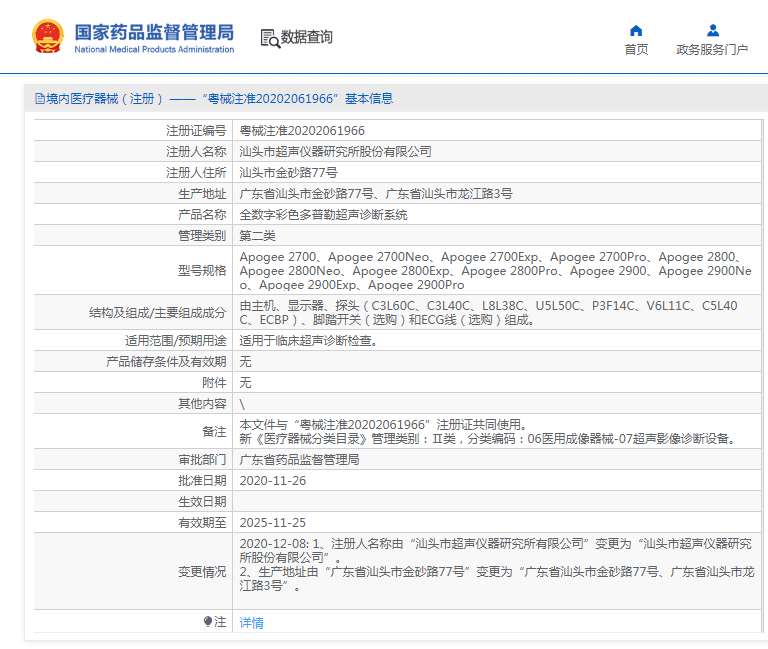Click the 政务服务门户 text label
The width and height of the screenshot is (768, 649).
[712, 49]
